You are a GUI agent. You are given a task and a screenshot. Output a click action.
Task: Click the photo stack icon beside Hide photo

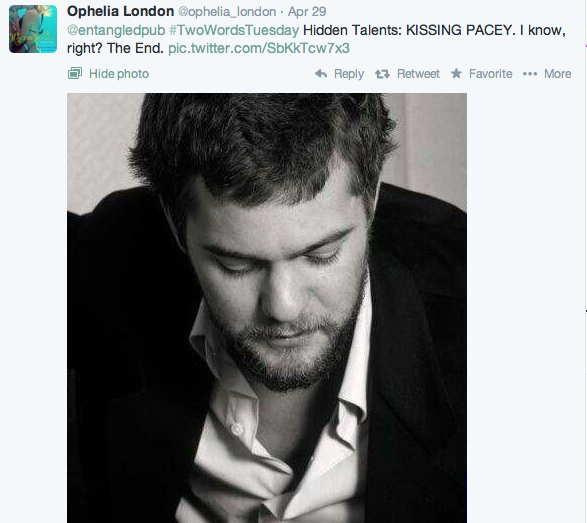75,73
